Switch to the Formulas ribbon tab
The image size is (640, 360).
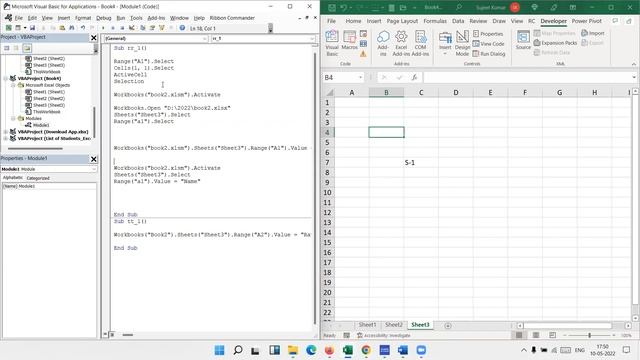pyautogui.click(x=435, y=21)
